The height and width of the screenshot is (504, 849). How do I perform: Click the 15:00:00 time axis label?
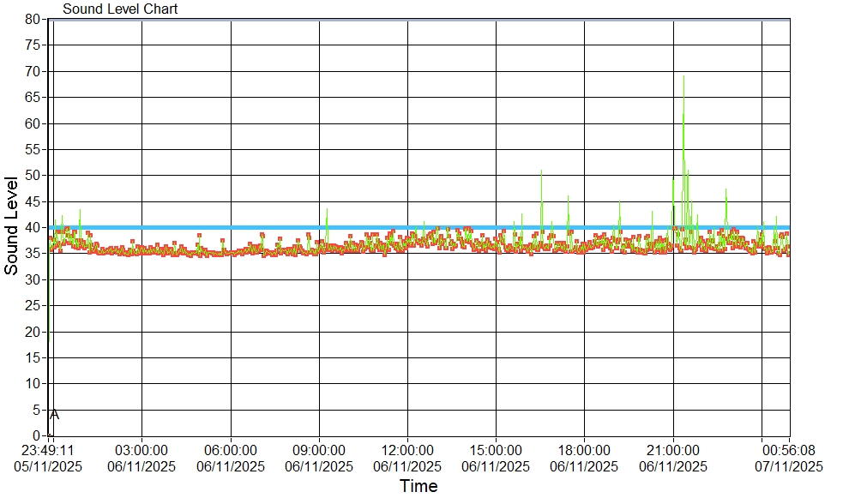(x=496, y=450)
